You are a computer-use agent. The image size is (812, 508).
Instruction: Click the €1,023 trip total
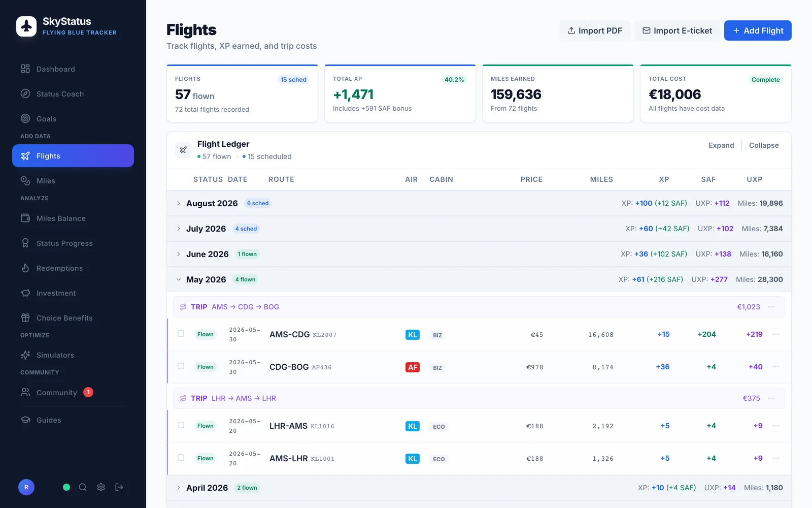click(749, 307)
